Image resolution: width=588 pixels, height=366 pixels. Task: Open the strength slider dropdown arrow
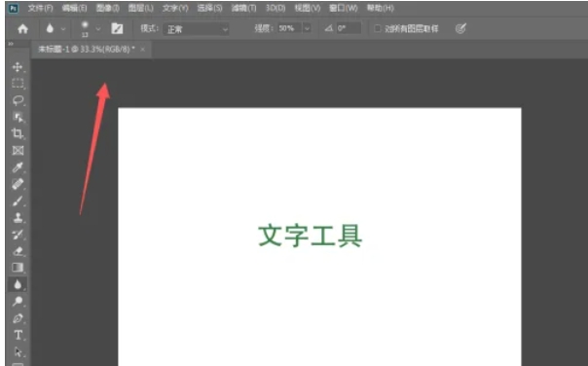click(307, 28)
